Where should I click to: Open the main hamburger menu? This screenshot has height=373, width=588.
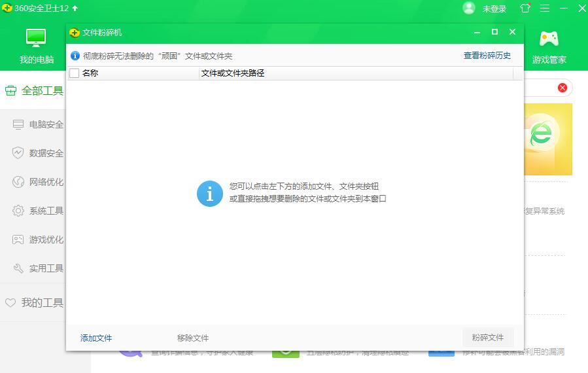[x=544, y=9]
